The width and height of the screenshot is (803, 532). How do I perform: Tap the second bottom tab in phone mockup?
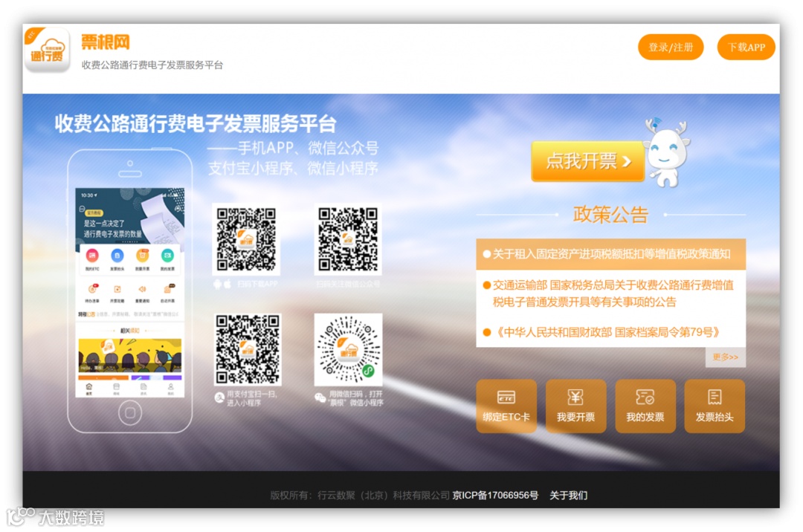(x=116, y=388)
